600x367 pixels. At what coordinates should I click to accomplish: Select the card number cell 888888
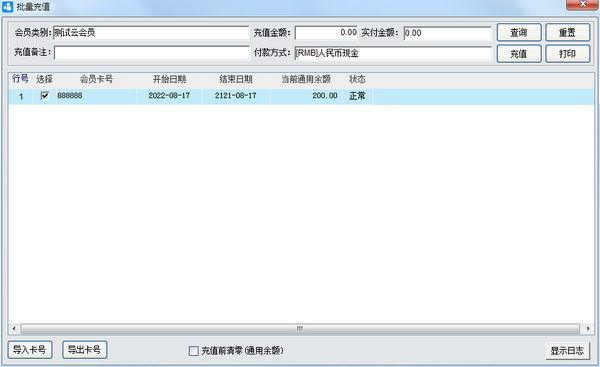(x=96, y=96)
